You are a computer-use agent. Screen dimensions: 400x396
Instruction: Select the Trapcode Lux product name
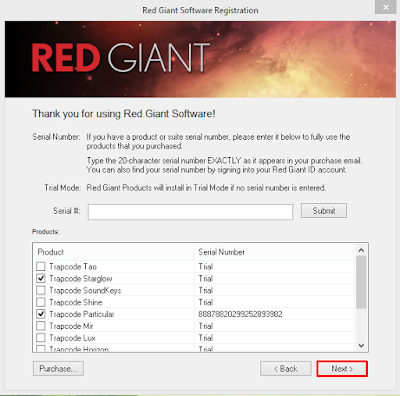72,338
